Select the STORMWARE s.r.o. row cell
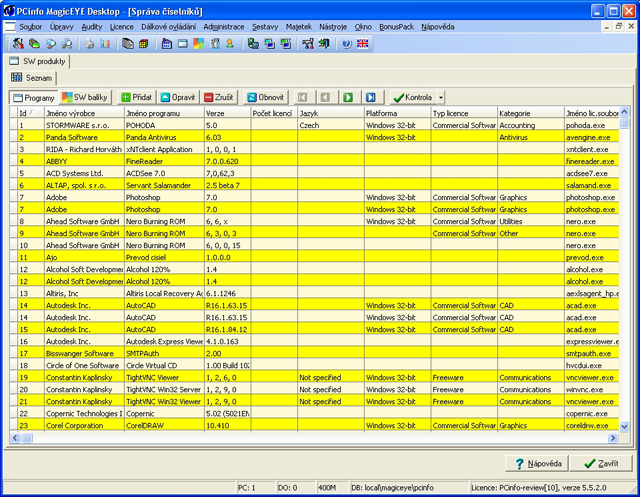Screen dimensions: 640x497 pyautogui.click(x=84, y=125)
